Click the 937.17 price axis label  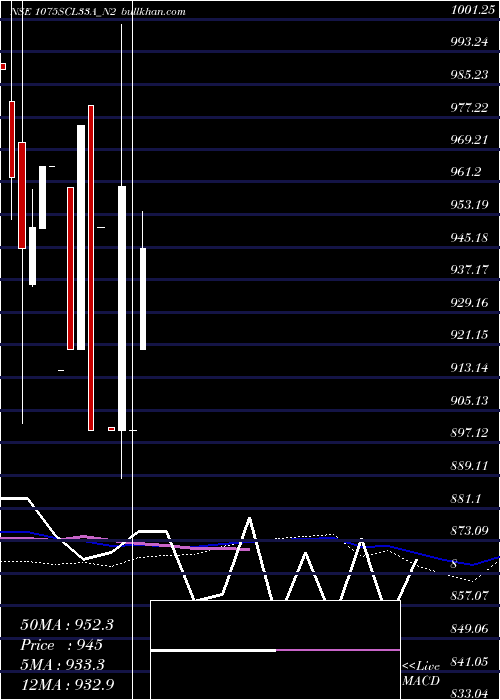469,270
